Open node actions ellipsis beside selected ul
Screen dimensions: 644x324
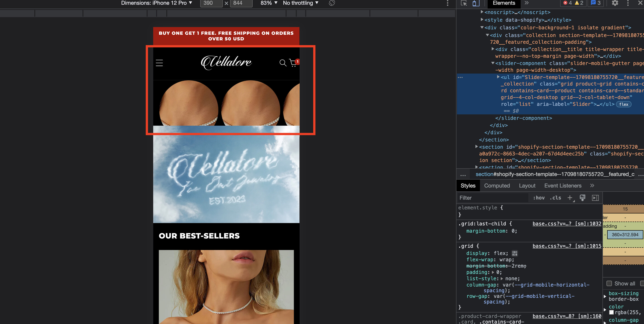coord(460,77)
